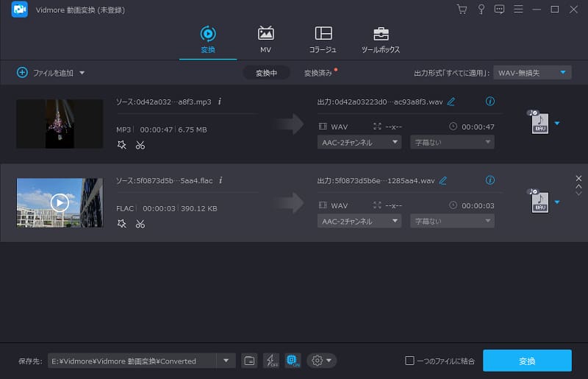The width and height of the screenshot is (588, 379).
Task: Move the flac file up in the list
Action: pyautogui.click(x=578, y=186)
